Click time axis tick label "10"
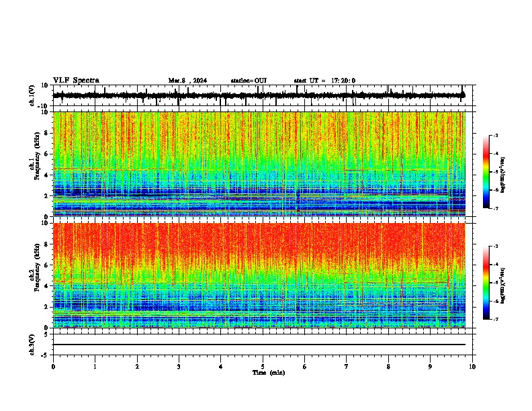Viewport: 532px width, 411px height. pyautogui.click(x=472, y=367)
